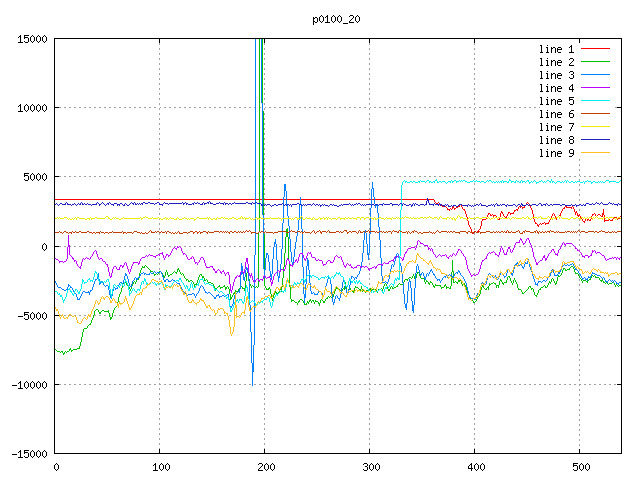Select the "line 1" legend label
The image size is (640, 480).
[557, 49]
